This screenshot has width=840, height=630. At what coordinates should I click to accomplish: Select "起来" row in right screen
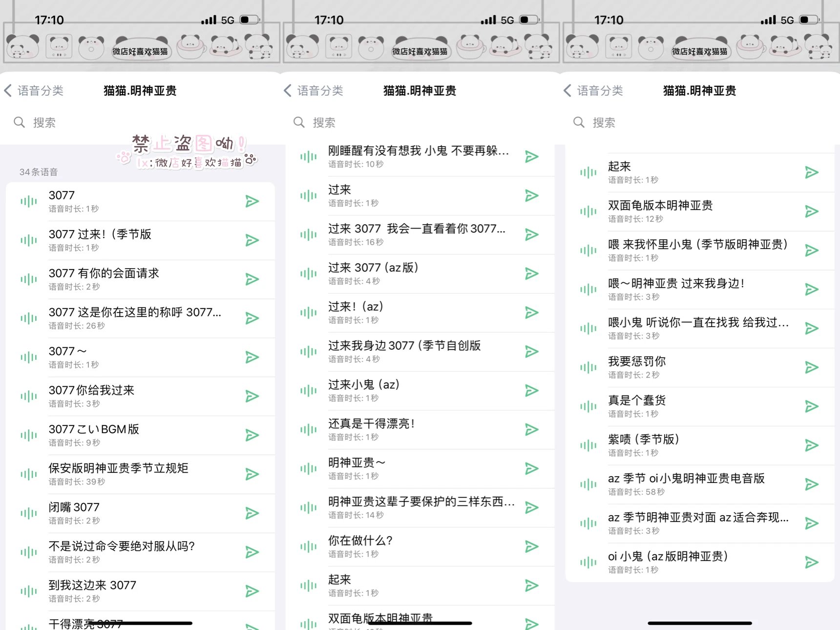click(700, 172)
